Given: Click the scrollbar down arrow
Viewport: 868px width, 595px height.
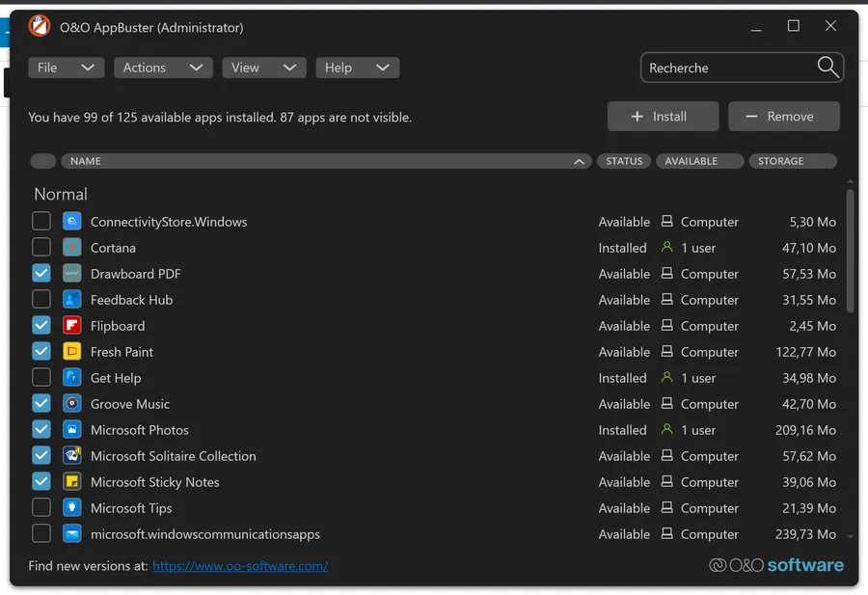Looking at the screenshot, I should pos(851,536).
